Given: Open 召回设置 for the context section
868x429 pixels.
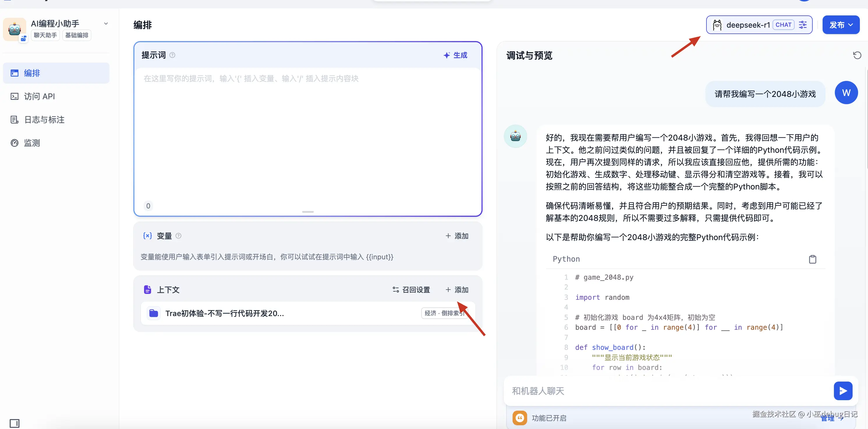Looking at the screenshot, I should tap(411, 290).
